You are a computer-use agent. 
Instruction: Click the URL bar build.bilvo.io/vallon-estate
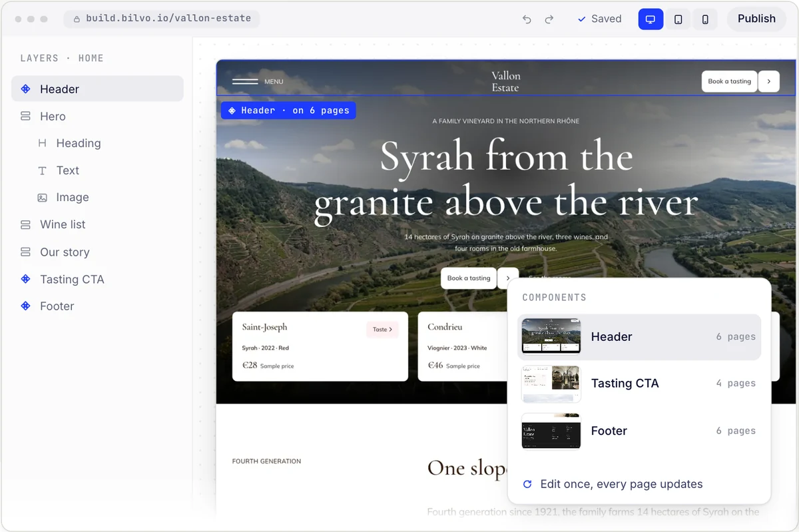click(x=162, y=19)
